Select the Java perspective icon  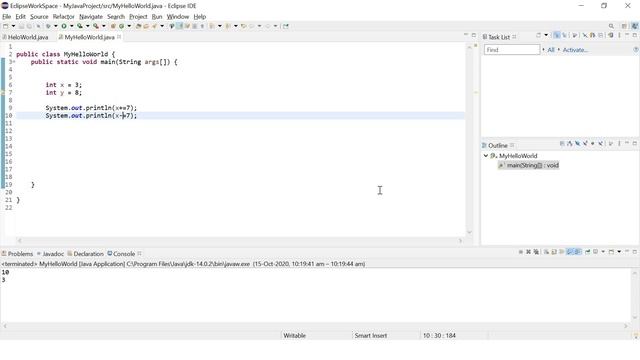pyautogui.click(x=635, y=26)
